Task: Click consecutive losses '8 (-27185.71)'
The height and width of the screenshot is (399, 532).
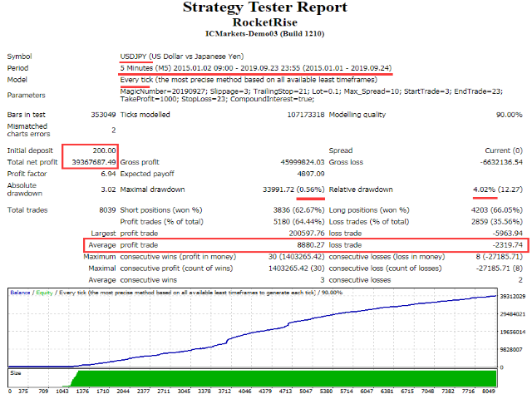Action: pos(499,257)
